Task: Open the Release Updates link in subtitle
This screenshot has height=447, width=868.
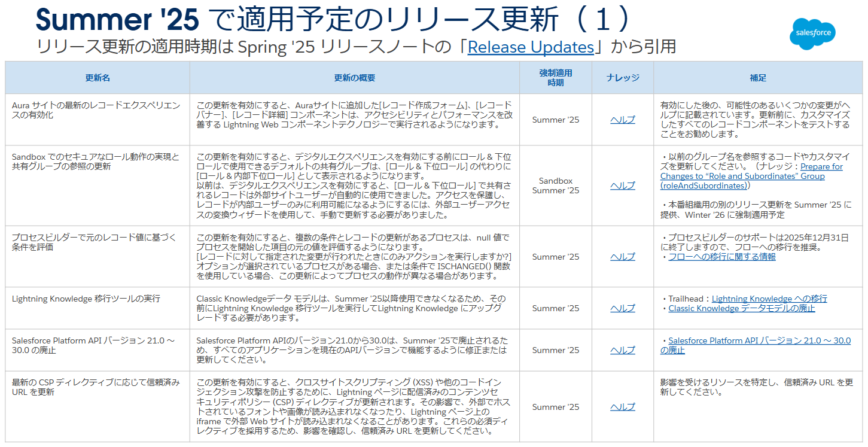Action: coord(531,47)
